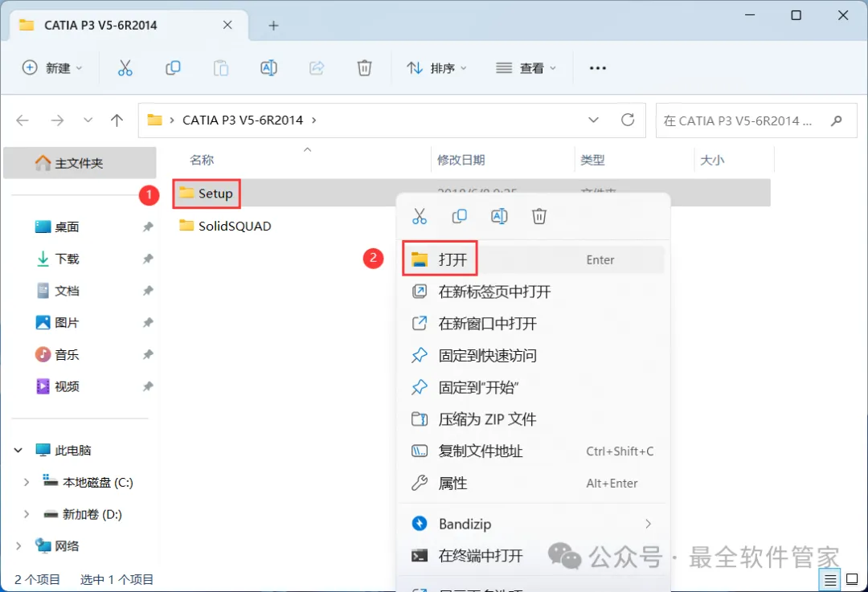This screenshot has height=592, width=868.
Task: Click the Share icon in the toolbar
Action: tap(317, 68)
